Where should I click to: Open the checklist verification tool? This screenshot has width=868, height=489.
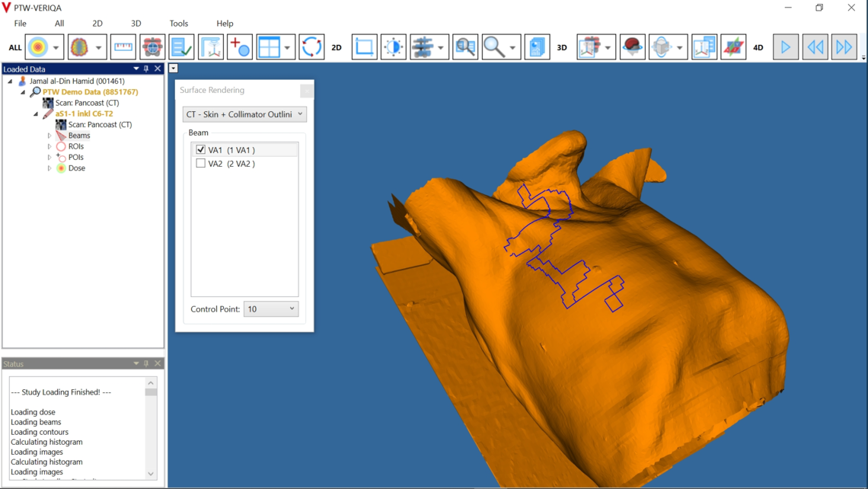[180, 46]
